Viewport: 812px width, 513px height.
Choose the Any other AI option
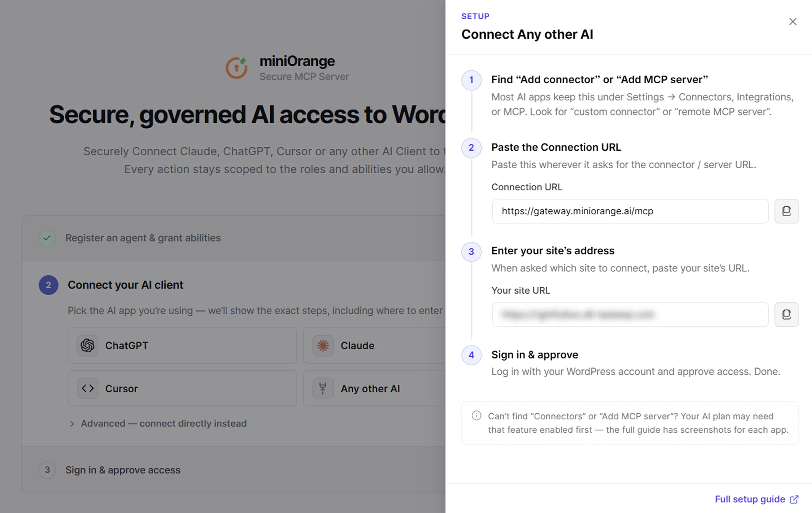click(x=374, y=388)
